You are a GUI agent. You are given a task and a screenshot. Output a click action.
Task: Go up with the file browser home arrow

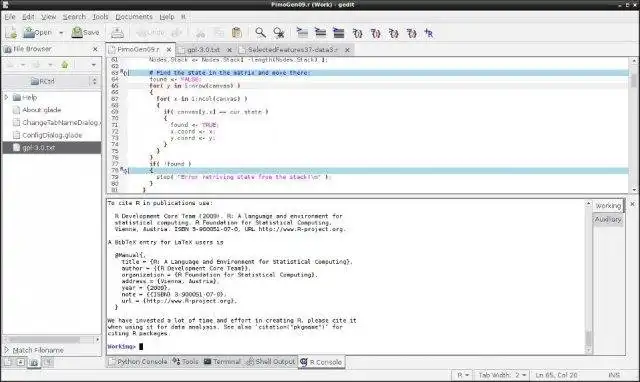click(64, 64)
